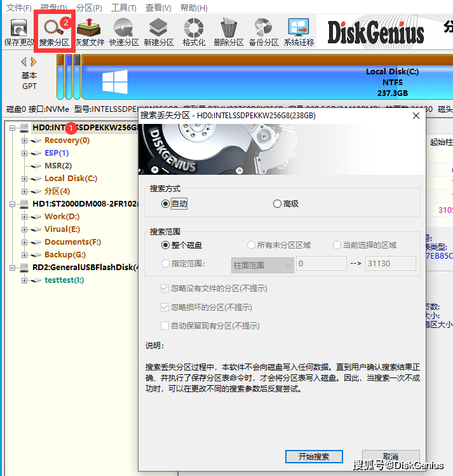This screenshot has height=476, width=453.
Task: Open the Partition (分区) menu
Action: pyautogui.click(x=89, y=8)
